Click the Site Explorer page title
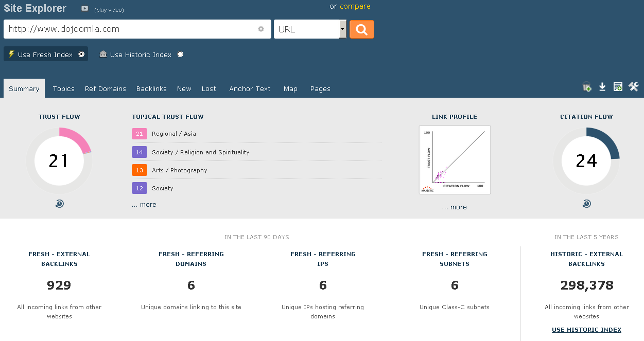The height and width of the screenshot is (341, 644). point(35,8)
